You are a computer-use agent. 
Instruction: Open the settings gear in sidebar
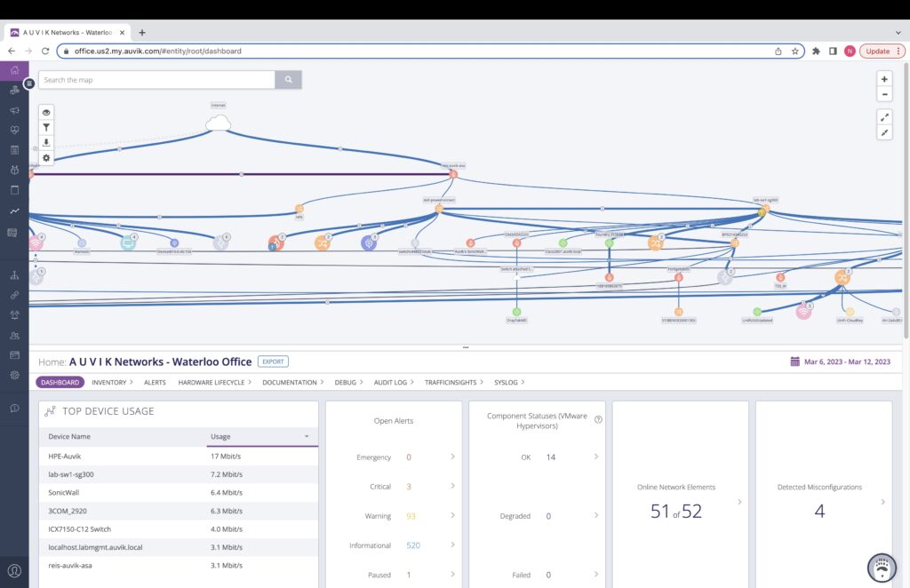pos(14,375)
